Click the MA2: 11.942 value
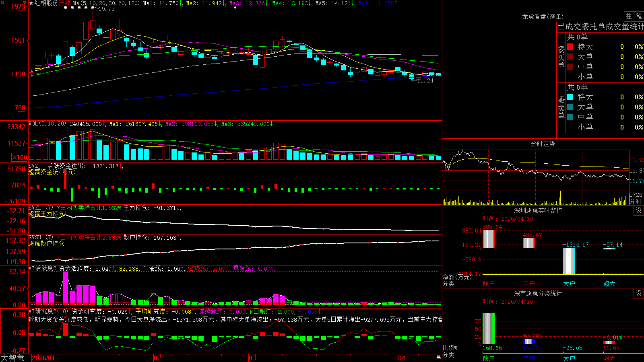Viewport: 644px width, 362px height. (x=204, y=3)
